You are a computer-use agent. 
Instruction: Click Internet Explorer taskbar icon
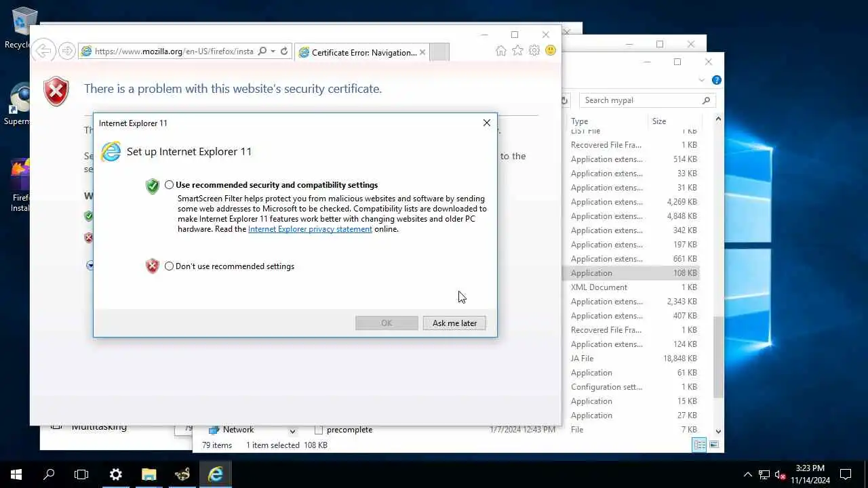point(216,474)
